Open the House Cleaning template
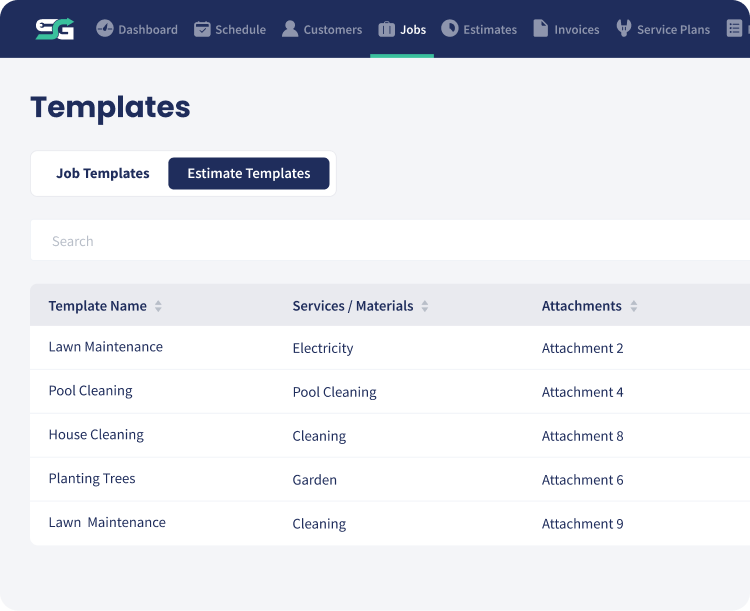The image size is (750, 611). (96, 435)
